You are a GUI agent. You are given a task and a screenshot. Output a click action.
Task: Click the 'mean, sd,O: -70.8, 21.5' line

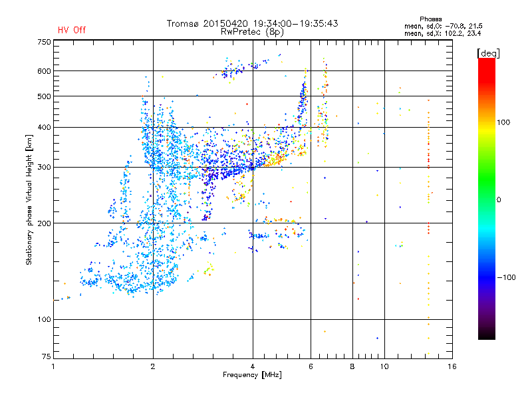(443, 26)
